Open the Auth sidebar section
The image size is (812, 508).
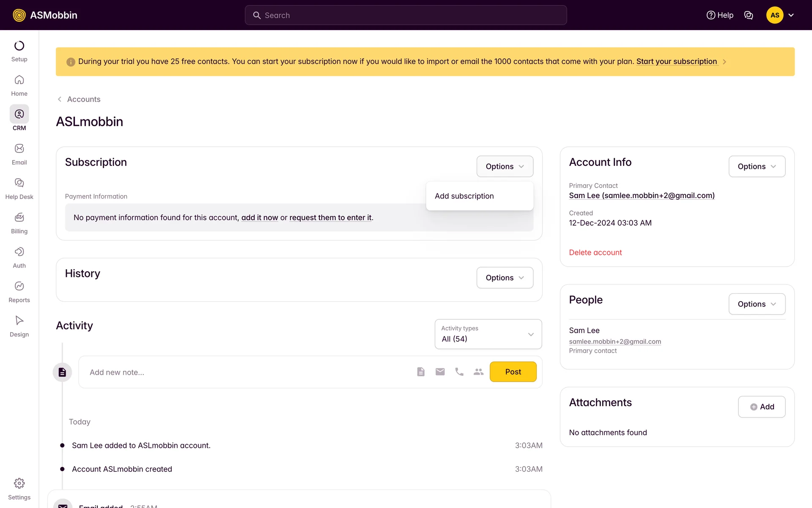click(x=19, y=252)
